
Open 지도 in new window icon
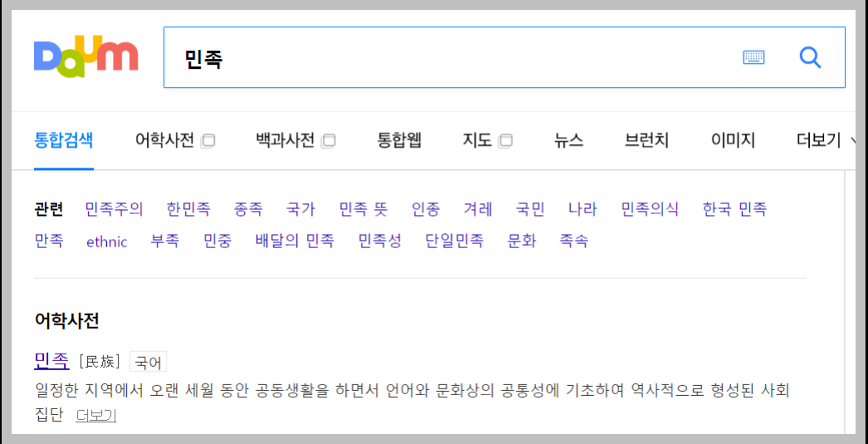click(505, 141)
